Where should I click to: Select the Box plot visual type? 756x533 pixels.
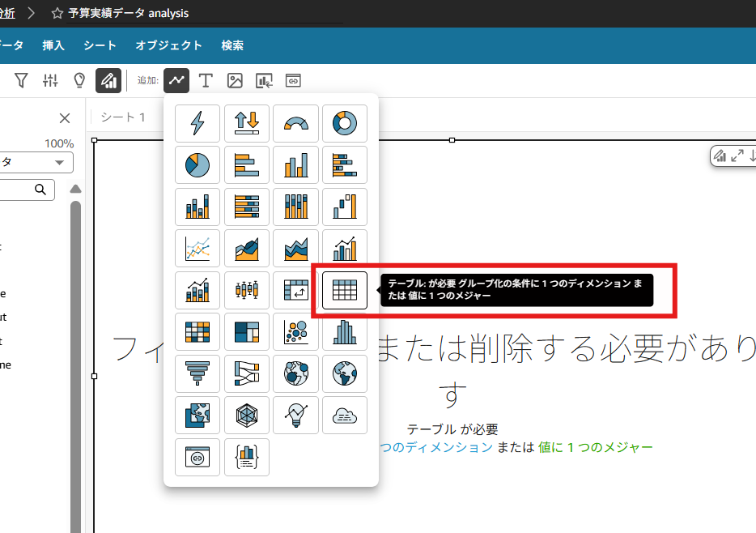coord(246,290)
